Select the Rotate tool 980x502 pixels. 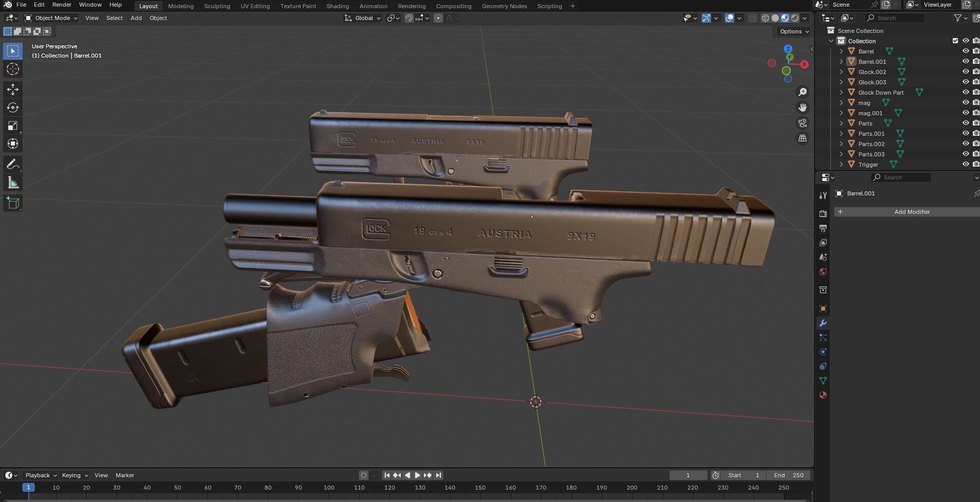13,107
